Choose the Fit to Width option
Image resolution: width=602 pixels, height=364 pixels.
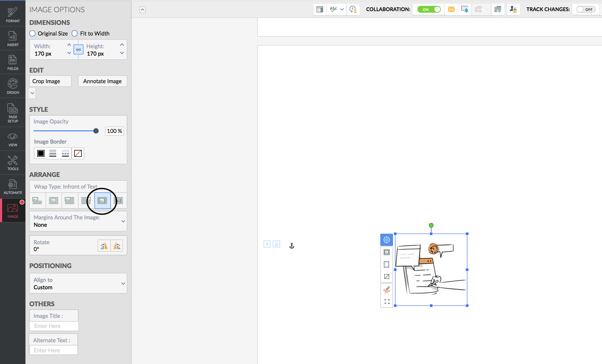(x=75, y=34)
